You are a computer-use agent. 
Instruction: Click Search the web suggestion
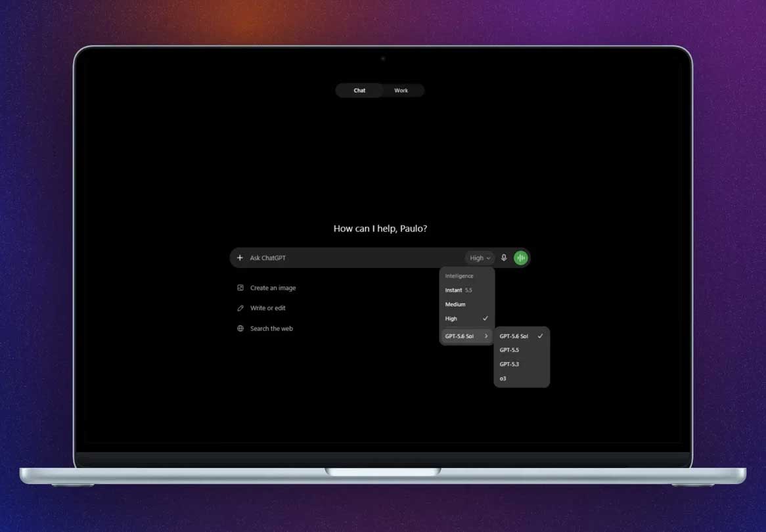[x=265, y=328]
